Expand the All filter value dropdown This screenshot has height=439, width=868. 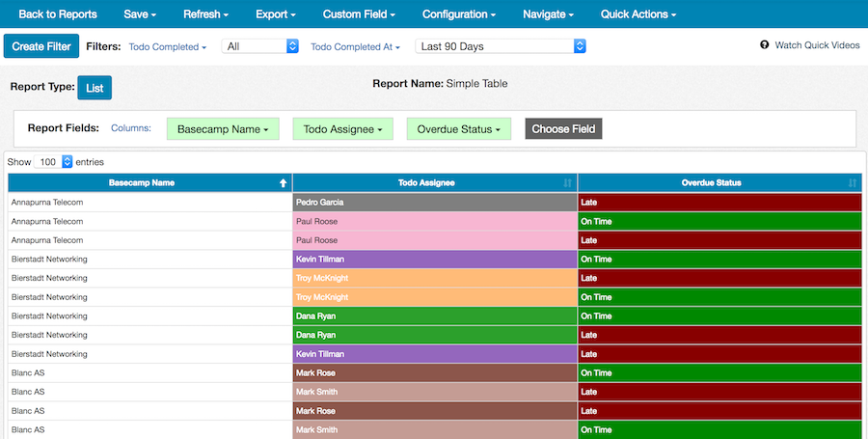[260, 46]
